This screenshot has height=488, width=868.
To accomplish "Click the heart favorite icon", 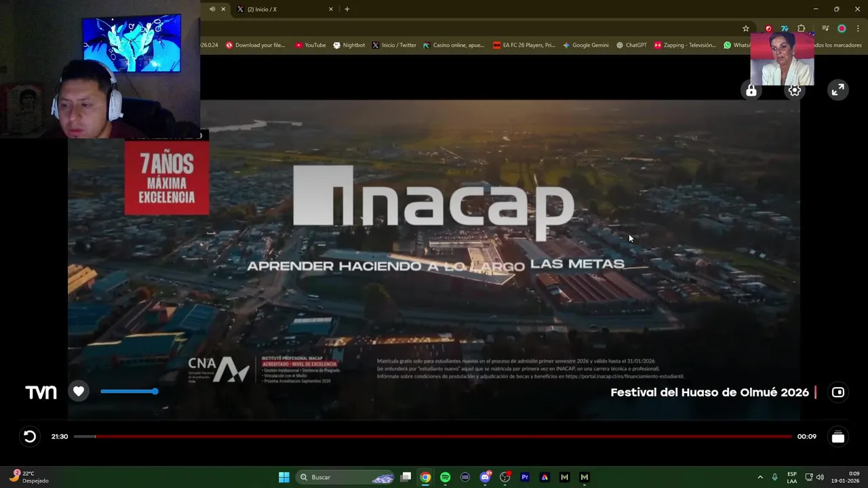I will (79, 391).
